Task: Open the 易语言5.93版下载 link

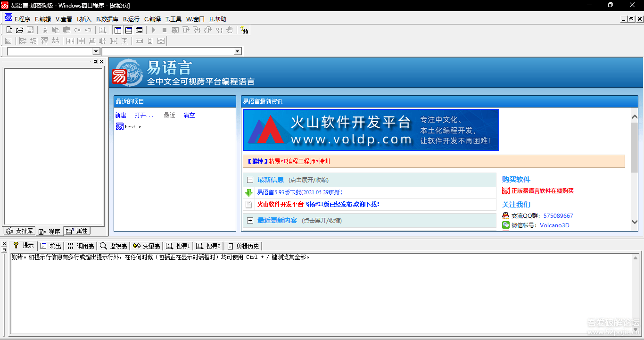Action: [x=300, y=192]
